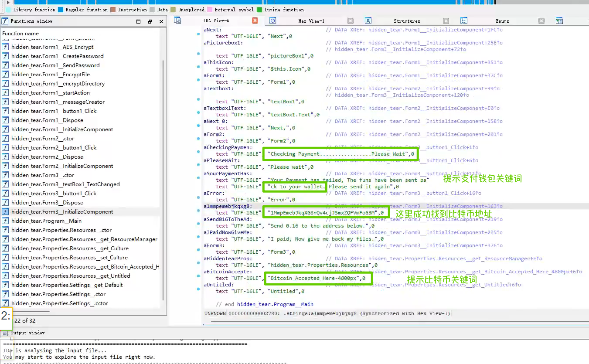This screenshot has width=589, height=364.
Task: Click the Instruction legend color swatch
Action: pyautogui.click(x=113, y=10)
